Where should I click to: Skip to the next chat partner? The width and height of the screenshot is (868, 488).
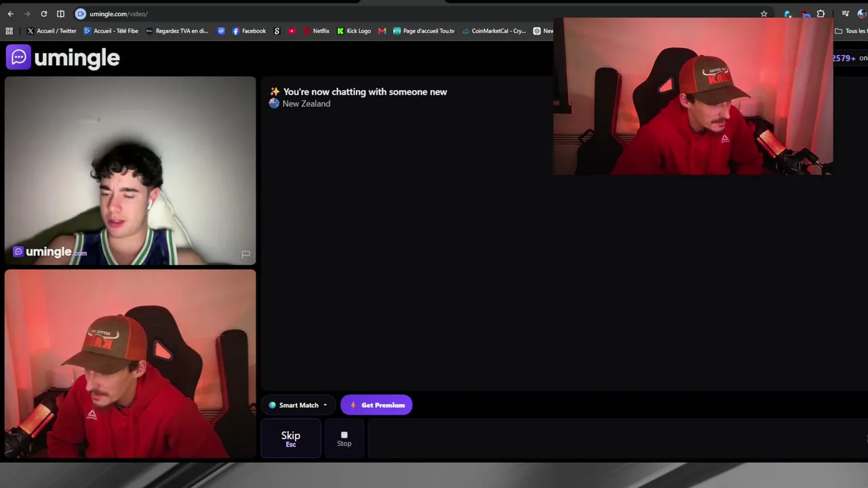[x=291, y=439]
